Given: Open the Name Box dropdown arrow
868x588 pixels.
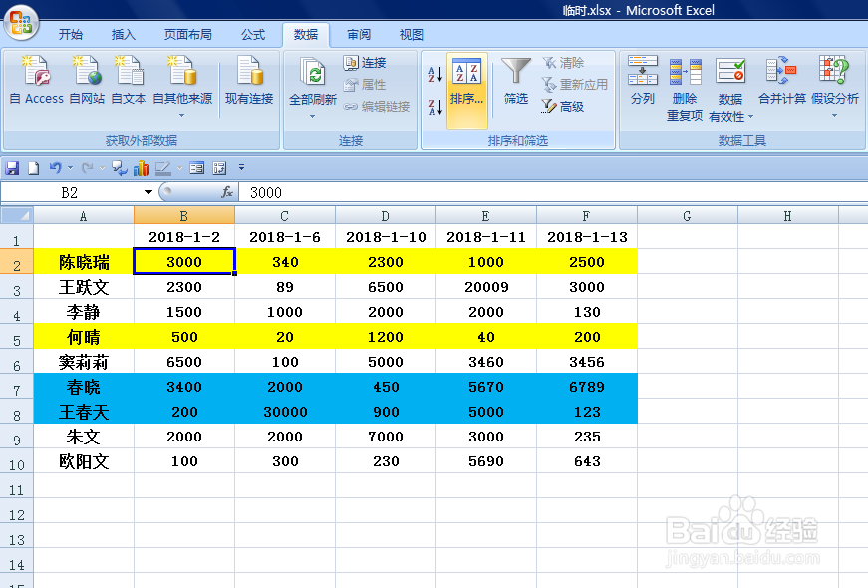Looking at the screenshot, I should 148,192.
